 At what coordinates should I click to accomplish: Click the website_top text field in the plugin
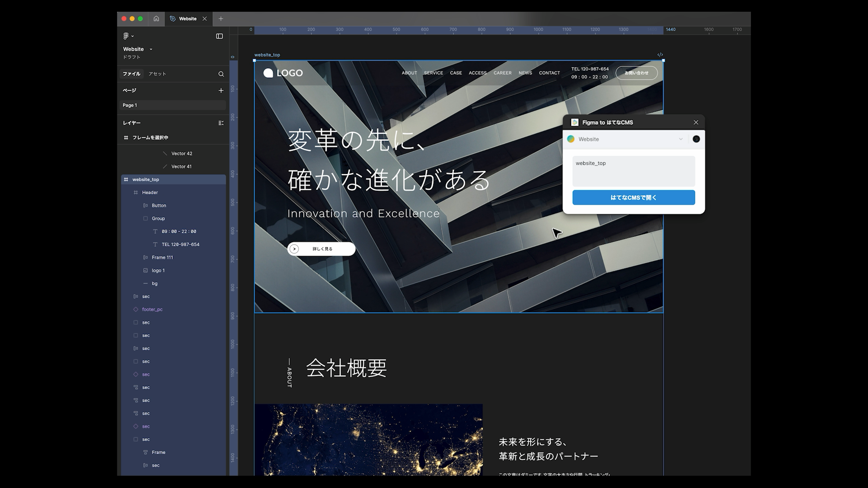pos(633,171)
